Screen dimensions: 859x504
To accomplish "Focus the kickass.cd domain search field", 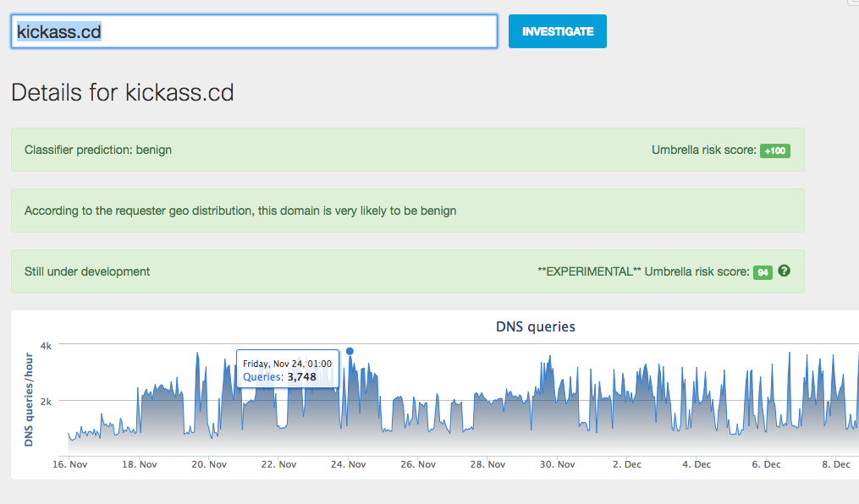I will click(254, 31).
